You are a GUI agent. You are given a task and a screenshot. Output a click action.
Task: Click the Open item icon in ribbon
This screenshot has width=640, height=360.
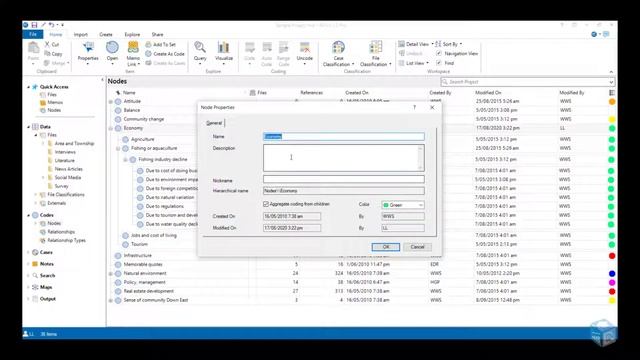[112, 48]
